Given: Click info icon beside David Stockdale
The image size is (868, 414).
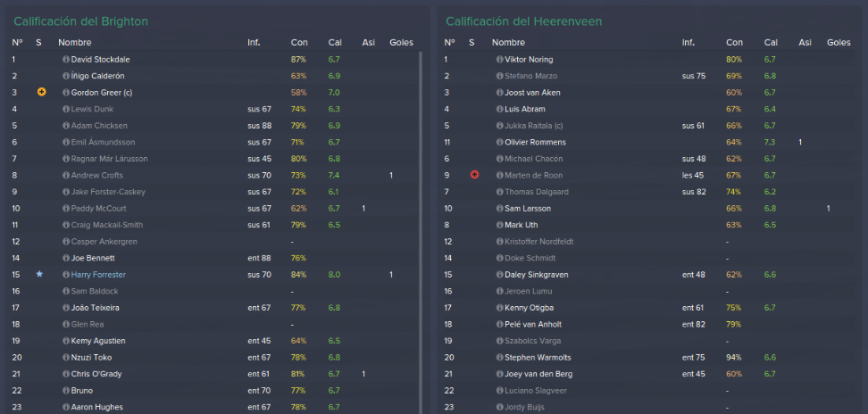Looking at the screenshot, I should point(66,59).
